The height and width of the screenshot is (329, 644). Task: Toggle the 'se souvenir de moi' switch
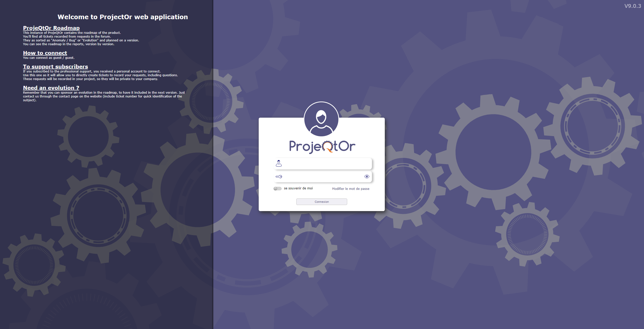[277, 188]
